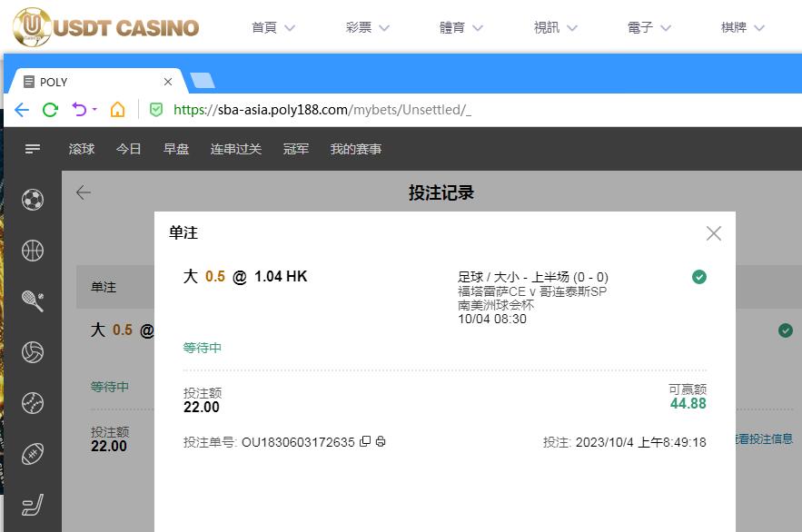Switch to 今日 tab

click(129, 149)
